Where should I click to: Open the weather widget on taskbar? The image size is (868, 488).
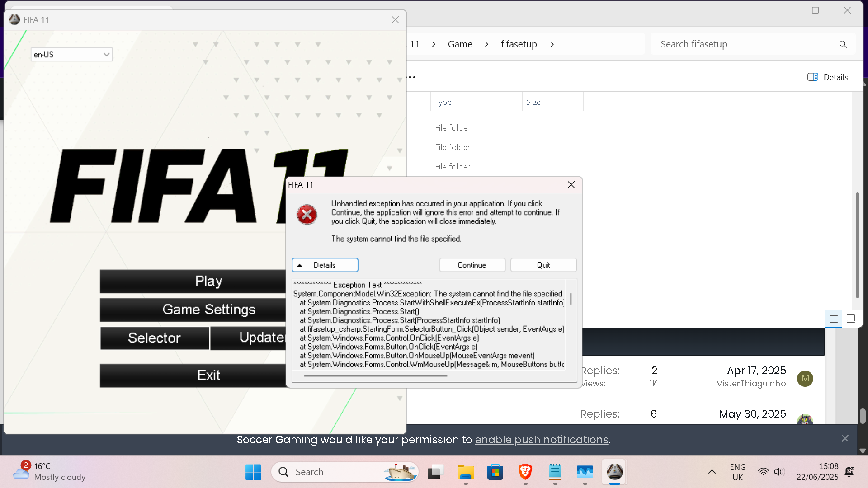coord(49,472)
